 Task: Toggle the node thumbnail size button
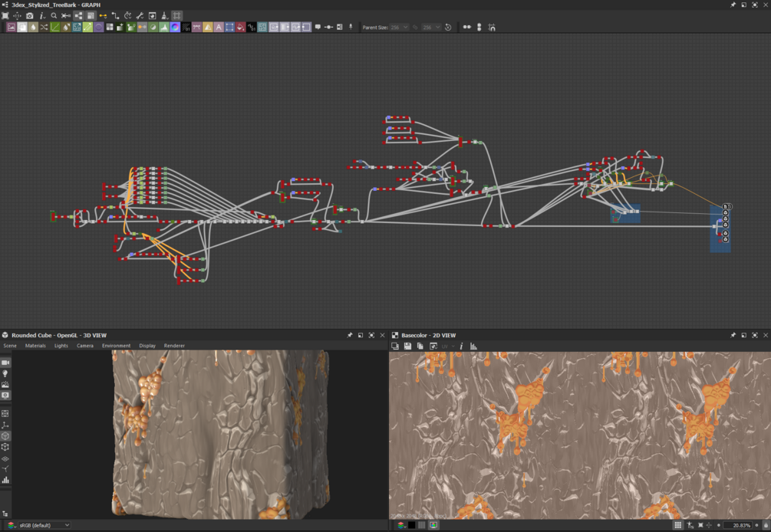coord(91,16)
